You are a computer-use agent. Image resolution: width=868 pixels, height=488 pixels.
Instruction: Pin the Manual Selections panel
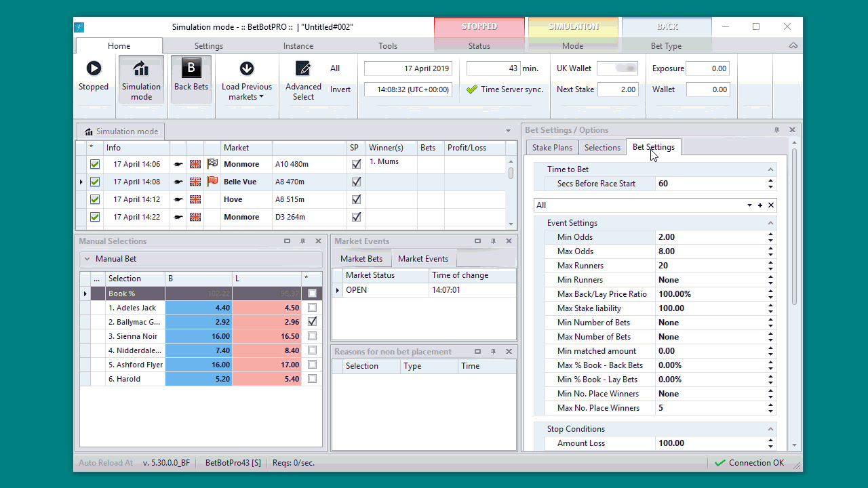click(303, 241)
